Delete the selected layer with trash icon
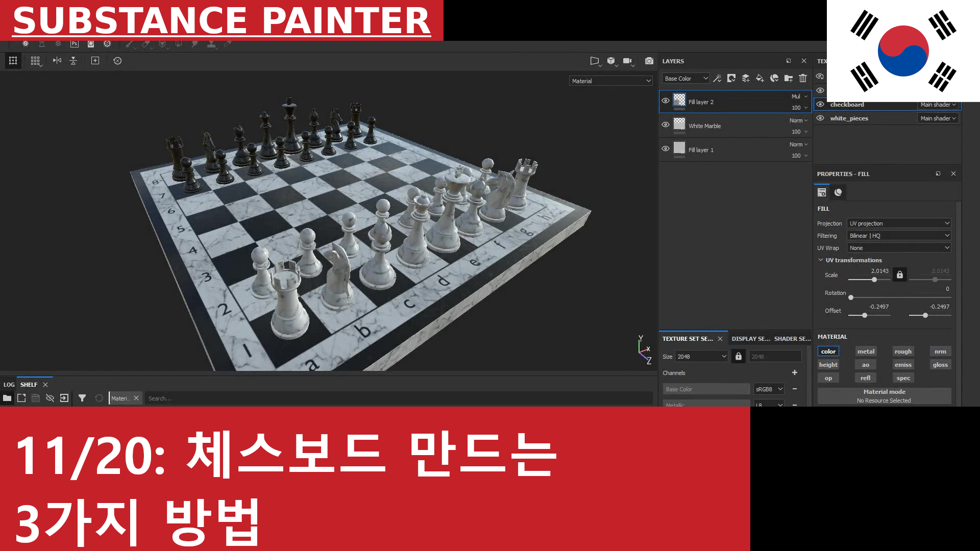This screenshot has height=551, width=980. click(x=803, y=78)
